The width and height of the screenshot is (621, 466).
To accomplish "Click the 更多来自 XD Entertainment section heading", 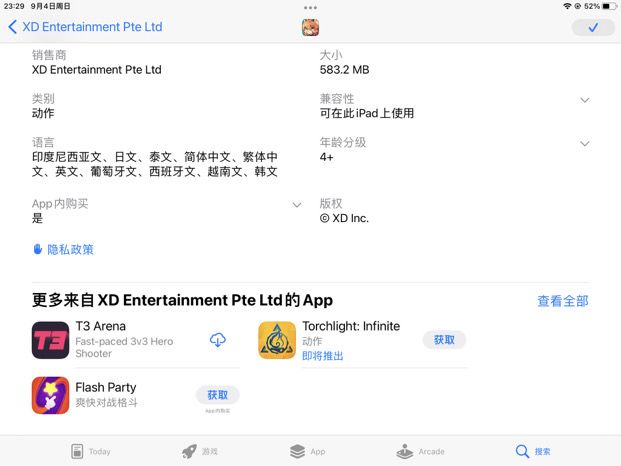I will pyautogui.click(x=182, y=300).
